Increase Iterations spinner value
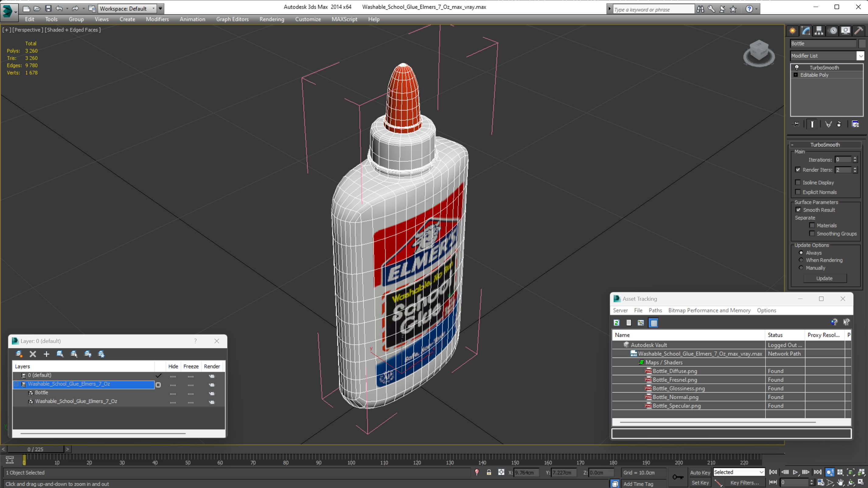This screenshot has width=868, height=488. click(855, 157)
